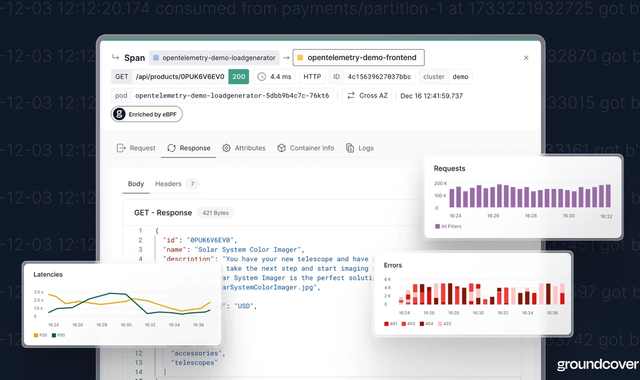The image size is (640, 380).
Task: Click the Container Info cube icon
Action: (x=281, y=148)
